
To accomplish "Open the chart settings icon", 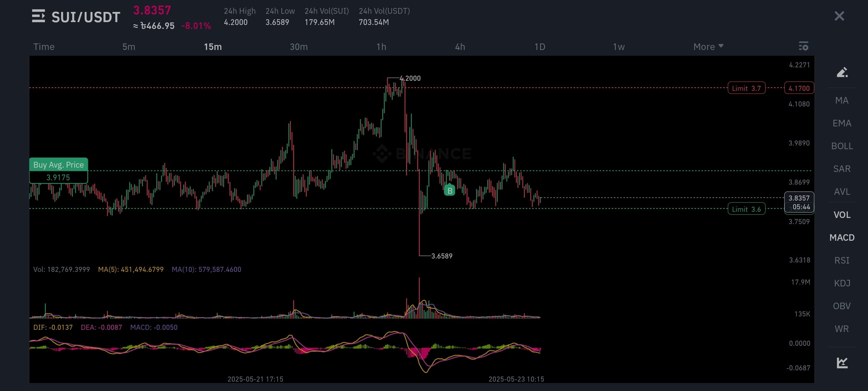I will pyautogui.click(x=803, y=46).
